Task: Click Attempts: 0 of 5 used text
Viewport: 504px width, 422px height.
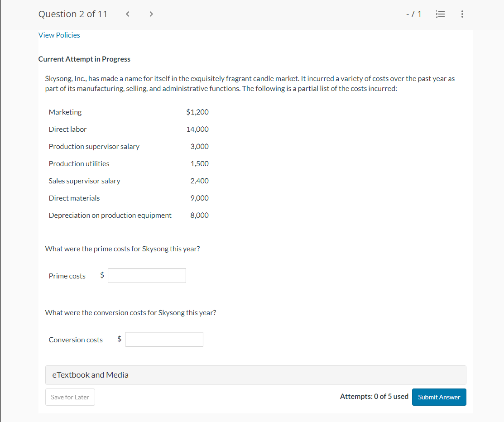Action: pyautogui.click(x=374, y=396)
